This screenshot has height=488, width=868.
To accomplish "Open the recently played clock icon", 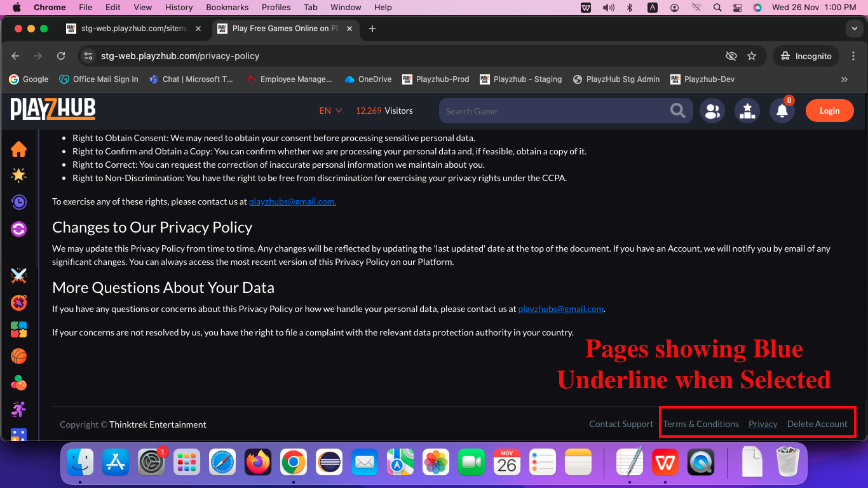I will pos(18,202).
